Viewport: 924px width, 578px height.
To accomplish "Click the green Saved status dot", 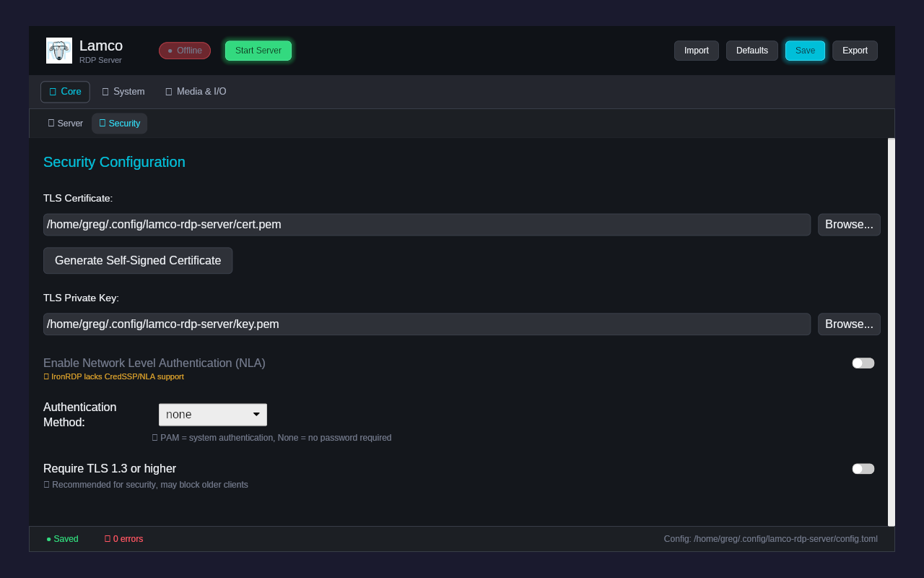I will [48, 539].
